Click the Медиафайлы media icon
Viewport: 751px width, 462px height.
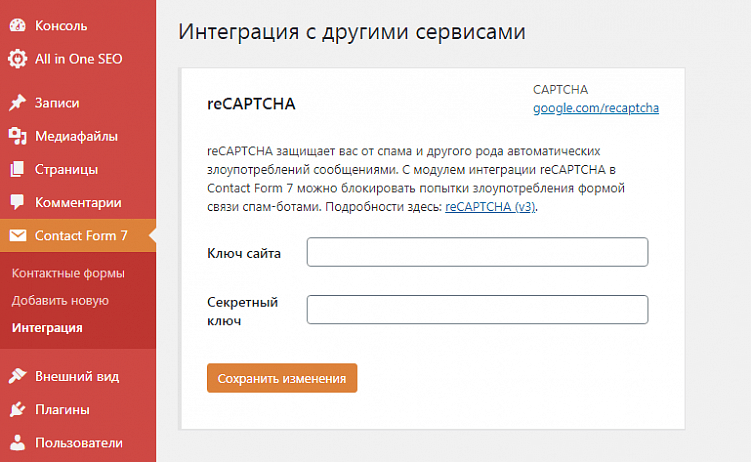[x=17, y=136]
